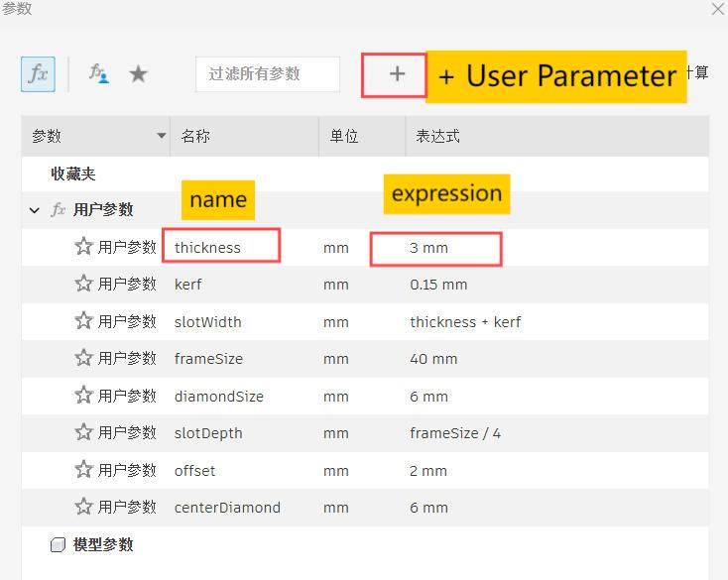This screenshot has width=728, height=580.
Task: Click the 6 mm expression of diamondSize
Action: click(428, 397)
